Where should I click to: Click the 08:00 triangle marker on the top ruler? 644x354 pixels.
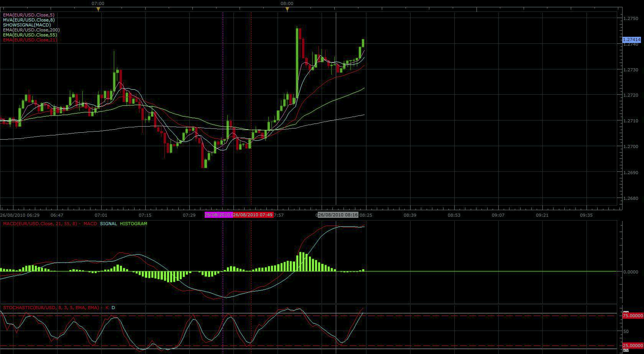[287, 9]
